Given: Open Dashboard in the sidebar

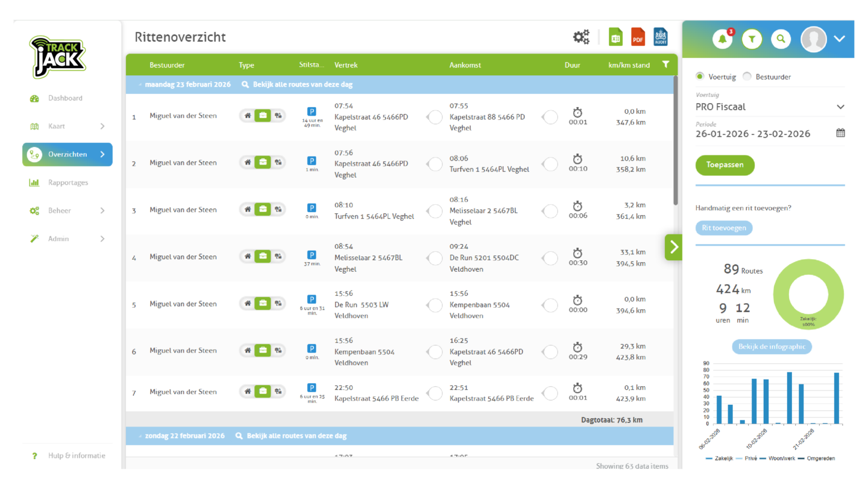Looking at the screenshot, I should [65, 98].
